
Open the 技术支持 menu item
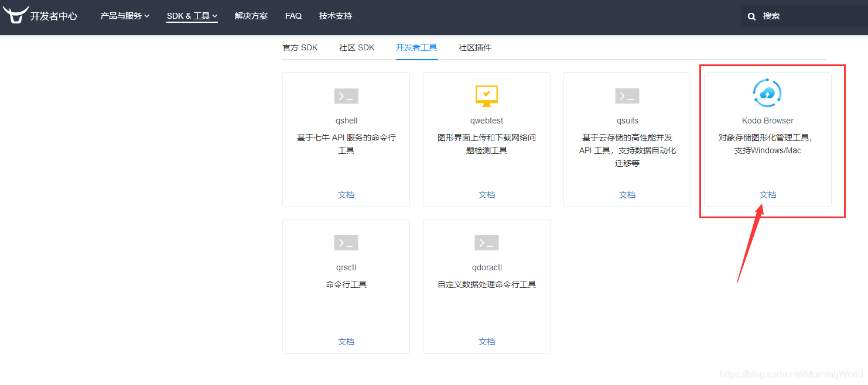click(336, 16)
